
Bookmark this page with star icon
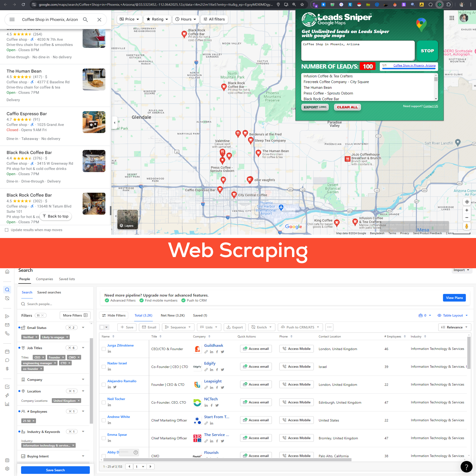[302, 5]
